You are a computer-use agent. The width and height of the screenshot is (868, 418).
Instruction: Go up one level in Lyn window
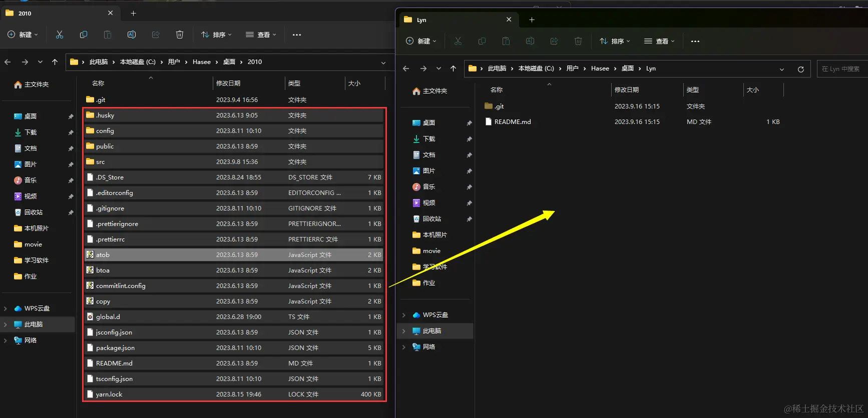click(x=453, y=68)
